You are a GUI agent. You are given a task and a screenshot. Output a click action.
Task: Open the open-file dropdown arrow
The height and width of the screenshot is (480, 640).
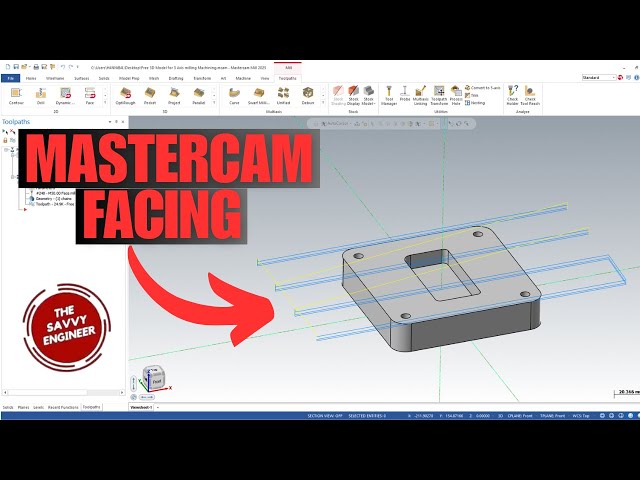30,67
